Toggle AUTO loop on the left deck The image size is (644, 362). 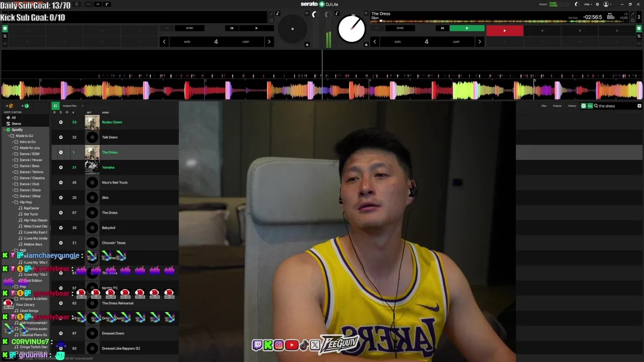(x=187, y=42)
